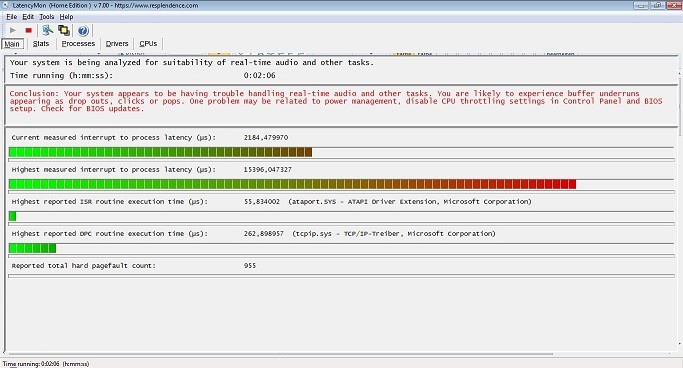Maximize the LatencyMon window
This screenshot has width=683, height=368.
pyautogui.click(x=658, y=5)
